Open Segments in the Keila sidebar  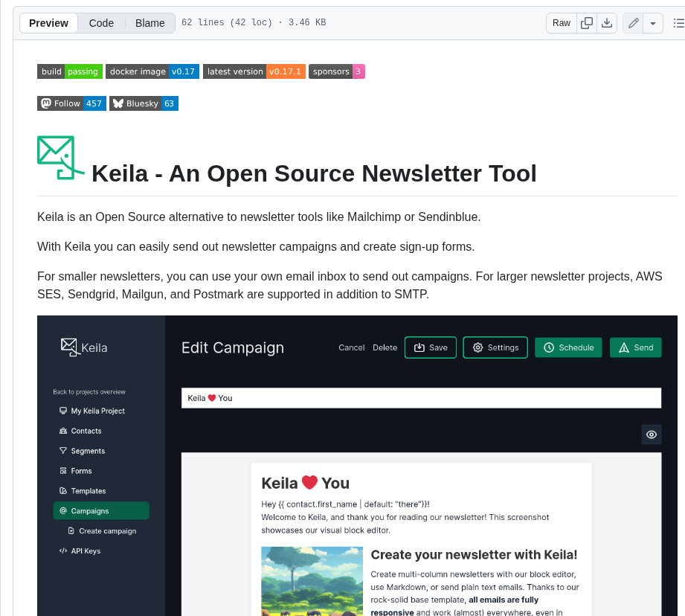pos(82,451)
